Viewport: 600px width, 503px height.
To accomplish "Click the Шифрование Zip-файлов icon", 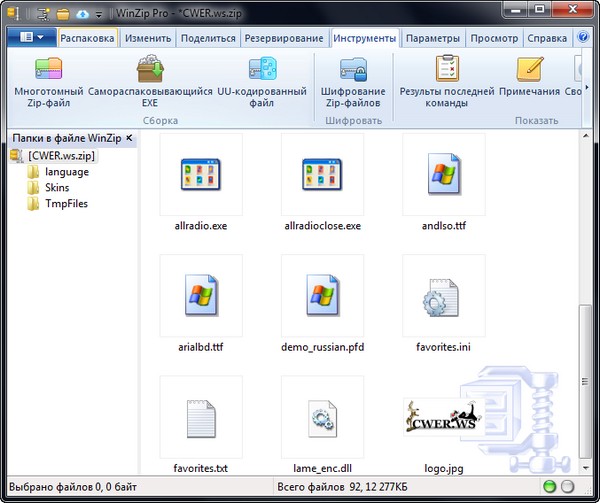I will [353, 70].
